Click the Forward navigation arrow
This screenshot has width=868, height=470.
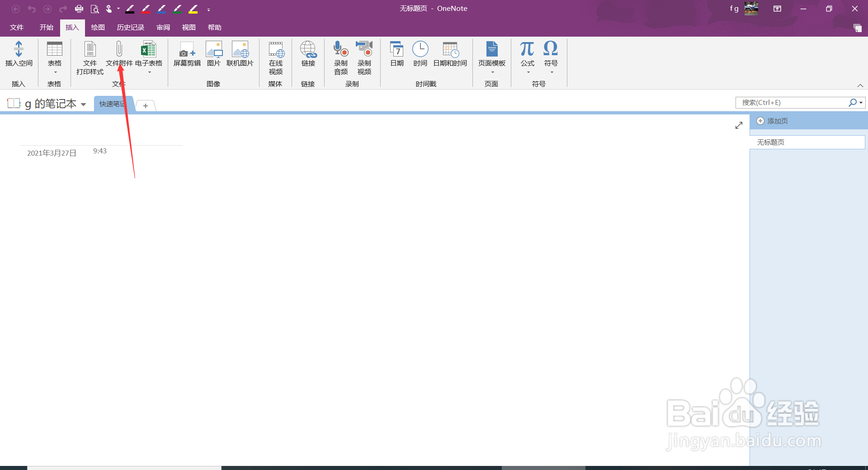tap(47, 9)
